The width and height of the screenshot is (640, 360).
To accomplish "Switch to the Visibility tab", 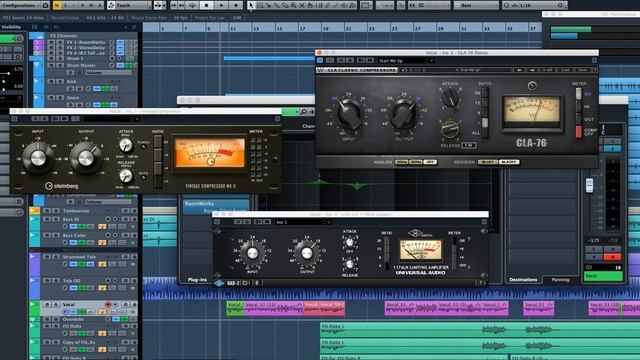I will pos(11,27).
